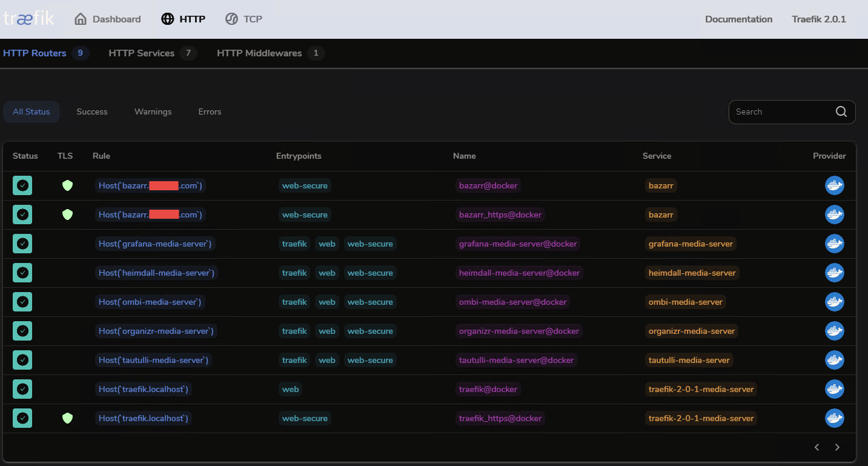Viewport: 868px width, 466px height.
Task: Click status icon of grafana-media-server row
Action: pyautogui.click(x=22, y=244)
